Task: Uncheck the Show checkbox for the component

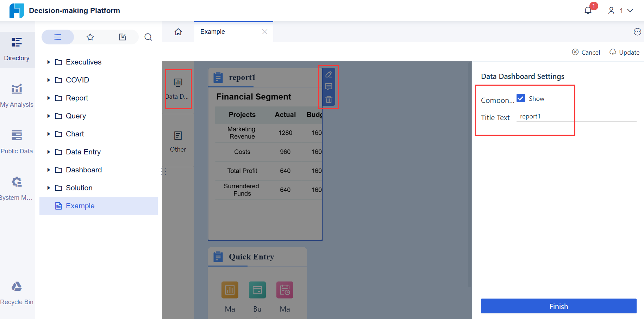Action: (x=521, y=98)
